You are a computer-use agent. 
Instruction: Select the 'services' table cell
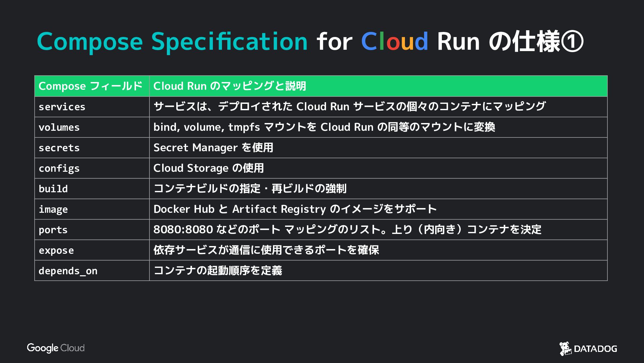[x=92, y=107]
